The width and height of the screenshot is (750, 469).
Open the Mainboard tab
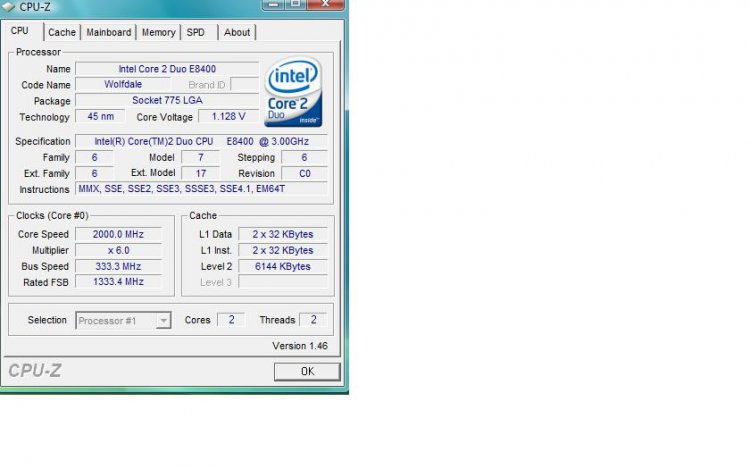(x=109, y=33)
